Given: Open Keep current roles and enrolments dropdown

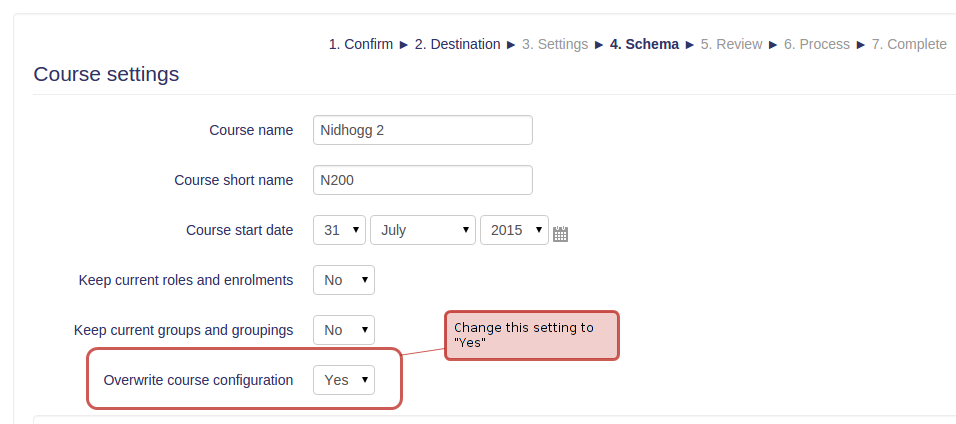Looking at the screenshot, I should coord(344,280).
